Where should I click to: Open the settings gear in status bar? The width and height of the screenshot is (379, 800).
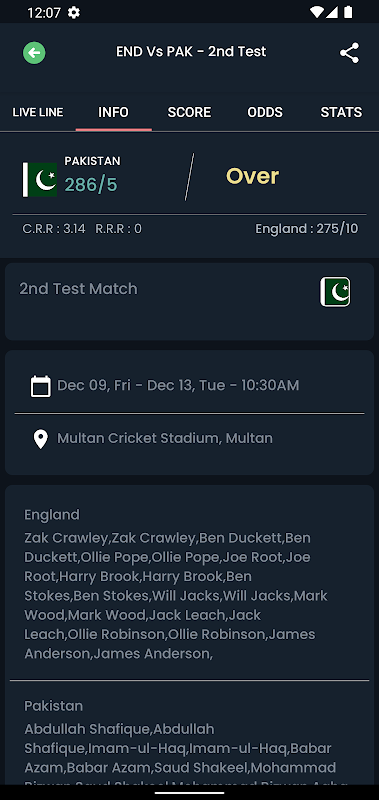tap(74, 12)
